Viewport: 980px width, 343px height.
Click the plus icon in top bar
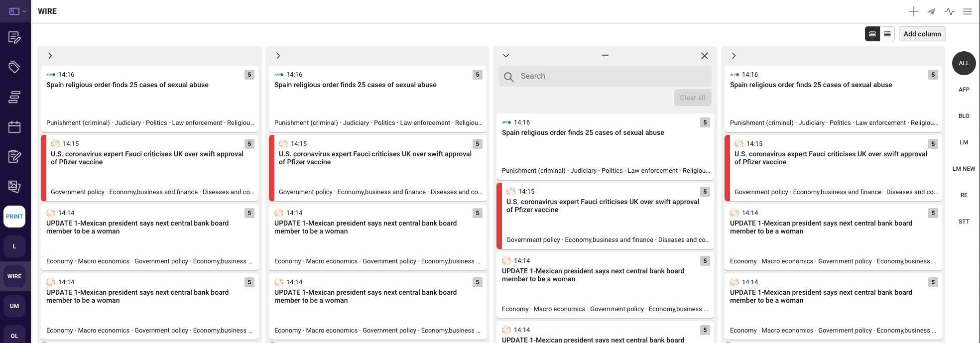(x=913, y=11)
